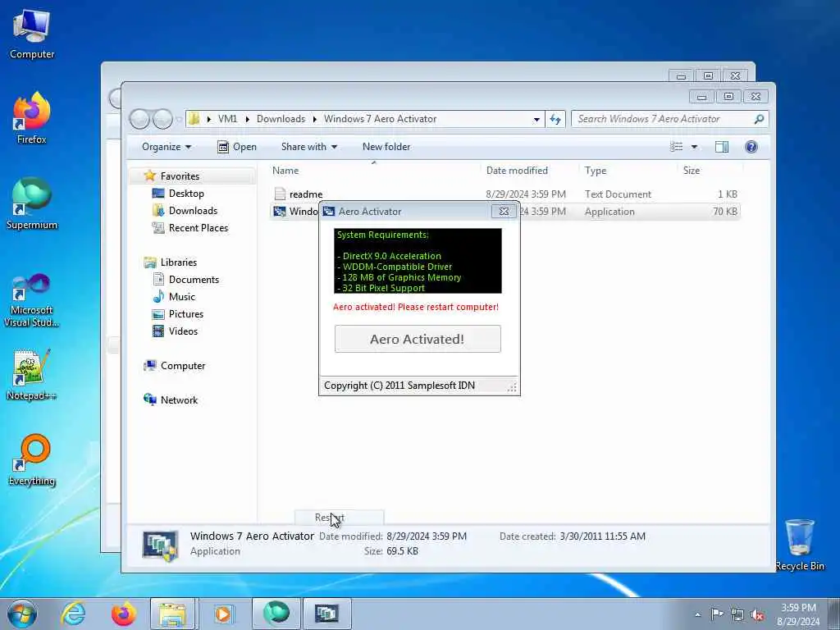Screen dimensions: 840x630
Task: Open Windows Media Player from taskbar
Action: pos(223,614)
